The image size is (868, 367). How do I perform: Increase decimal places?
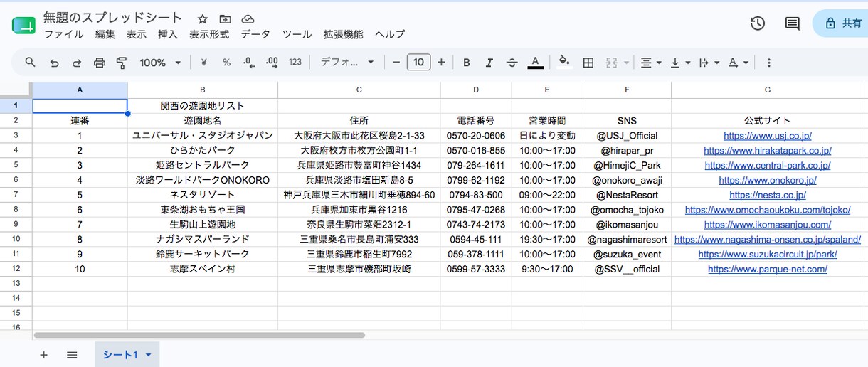pyautogui.click(x=272, y=63)
